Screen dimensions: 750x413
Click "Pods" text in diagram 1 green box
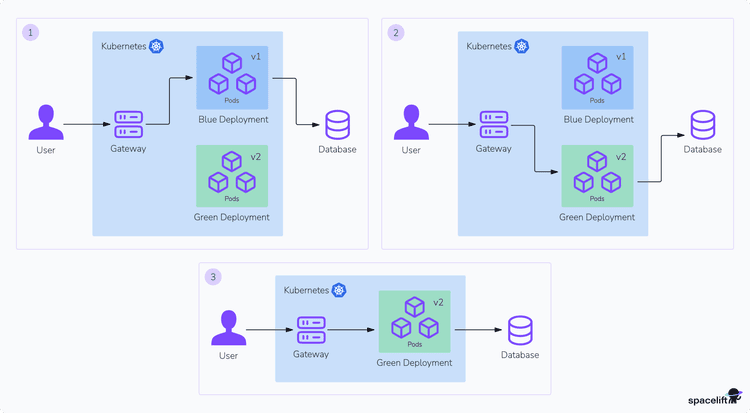coord(232,199)
